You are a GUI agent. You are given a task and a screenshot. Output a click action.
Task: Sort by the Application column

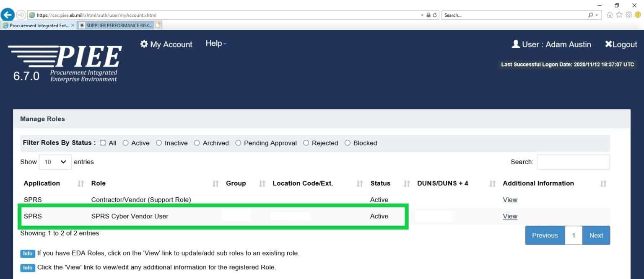pos(81,183)
